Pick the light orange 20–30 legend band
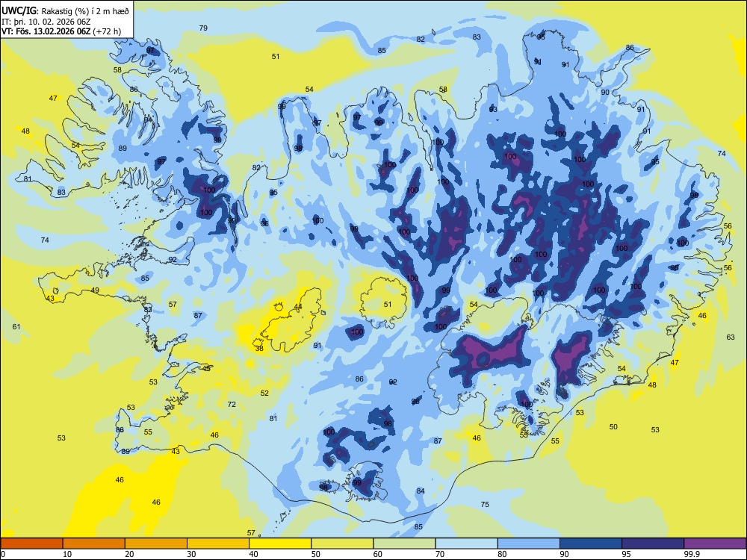Viewport: 747px width, 560px height. (156, 544)
